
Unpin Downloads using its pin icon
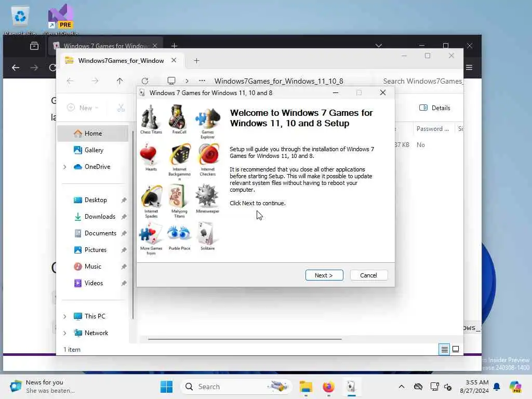[124, 217]
